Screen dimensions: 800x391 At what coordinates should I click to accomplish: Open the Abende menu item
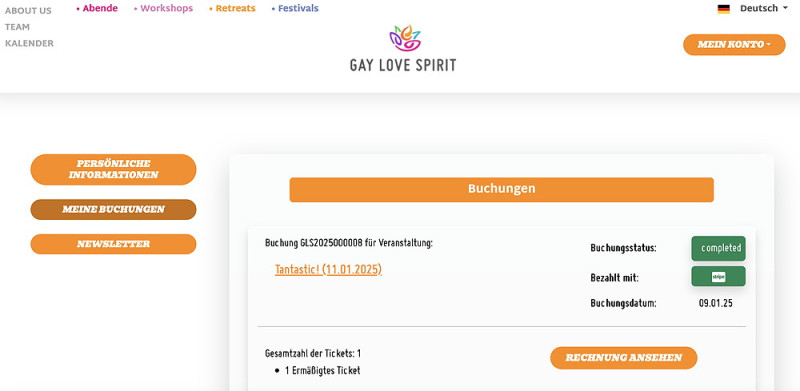click(x=97, y=8)
